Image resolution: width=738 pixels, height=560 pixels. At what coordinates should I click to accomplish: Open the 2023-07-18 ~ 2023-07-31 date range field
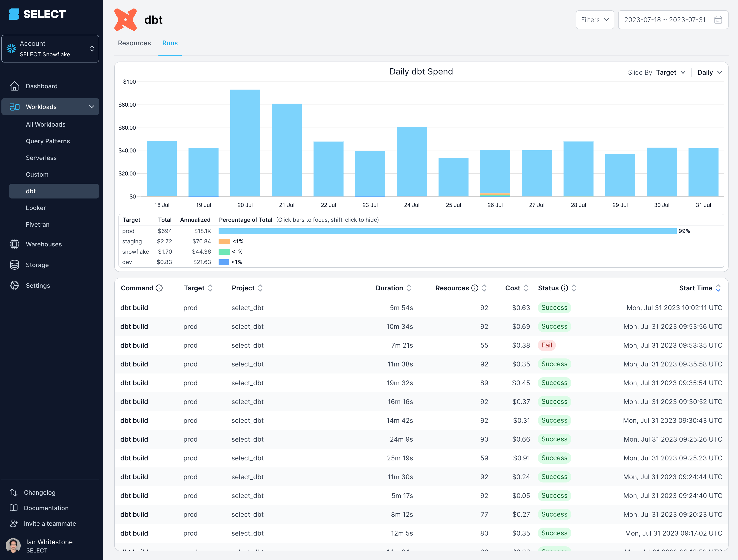pos(673,20)
